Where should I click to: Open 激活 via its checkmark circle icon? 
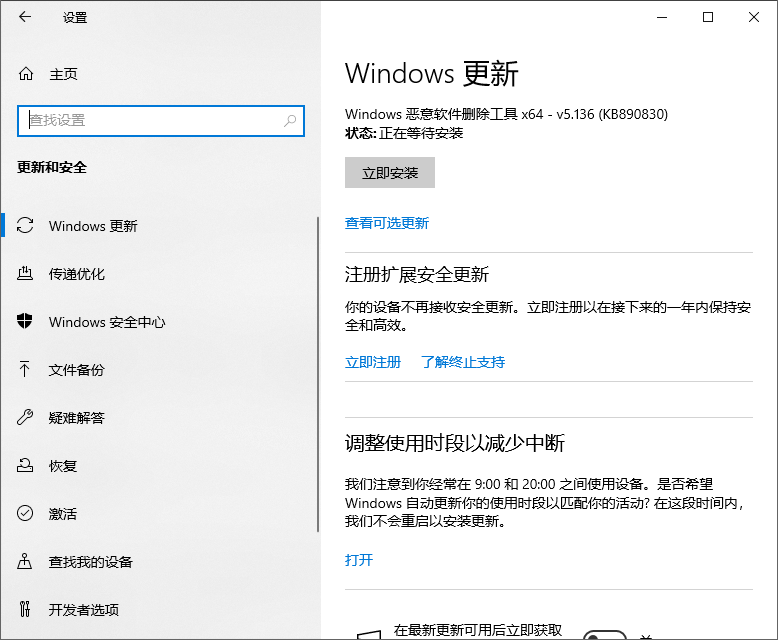[25, 513]
